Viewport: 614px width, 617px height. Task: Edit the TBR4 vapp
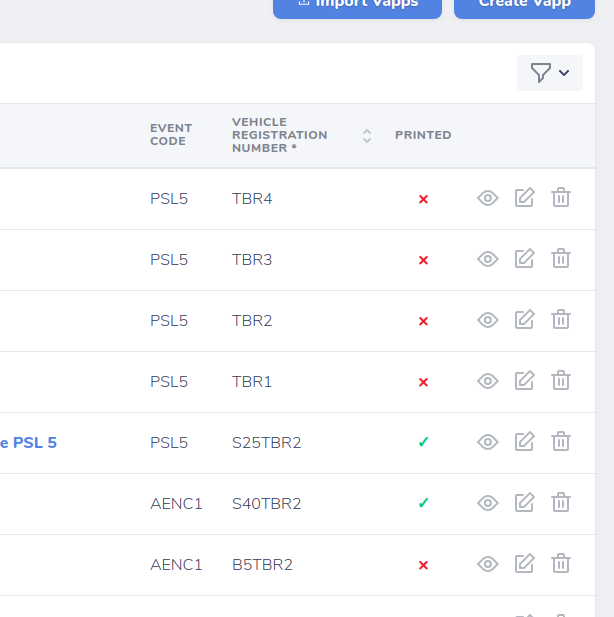pos(525,198)
